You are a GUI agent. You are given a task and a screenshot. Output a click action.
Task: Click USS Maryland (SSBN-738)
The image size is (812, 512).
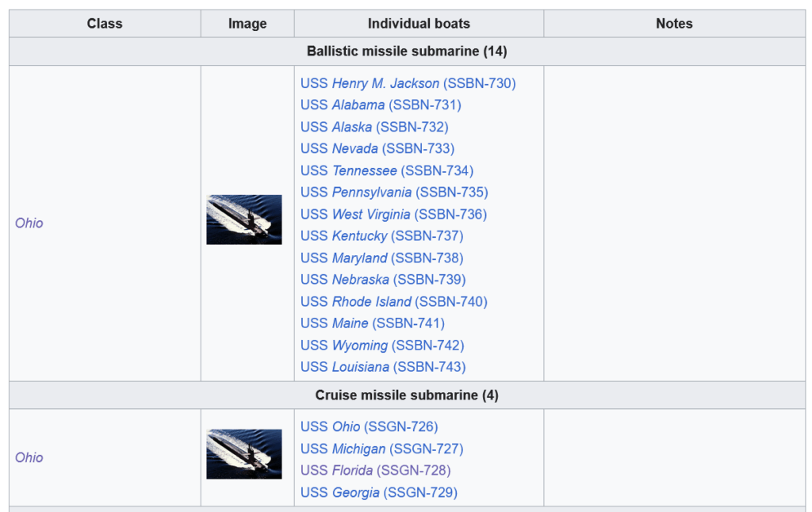point(381,258)
